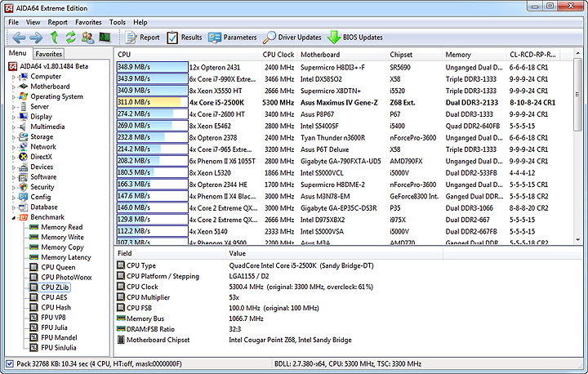588x374 pixels.
Task: Select Memory Read benchmark icon
Action: click(33, 227)
